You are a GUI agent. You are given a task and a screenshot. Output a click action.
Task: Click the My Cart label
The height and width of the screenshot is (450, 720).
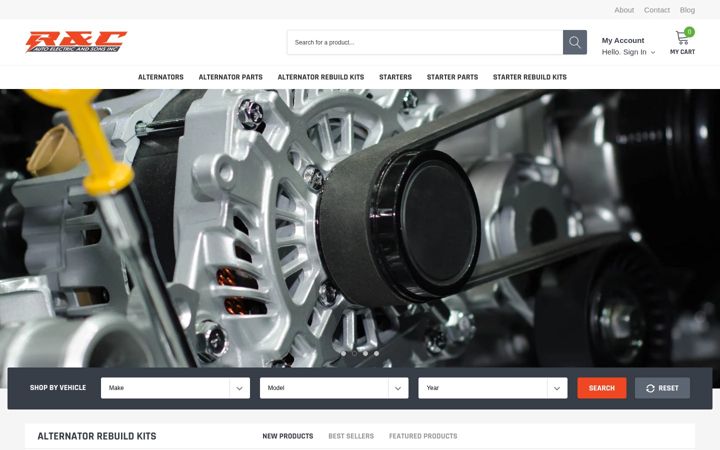point(682,52)
